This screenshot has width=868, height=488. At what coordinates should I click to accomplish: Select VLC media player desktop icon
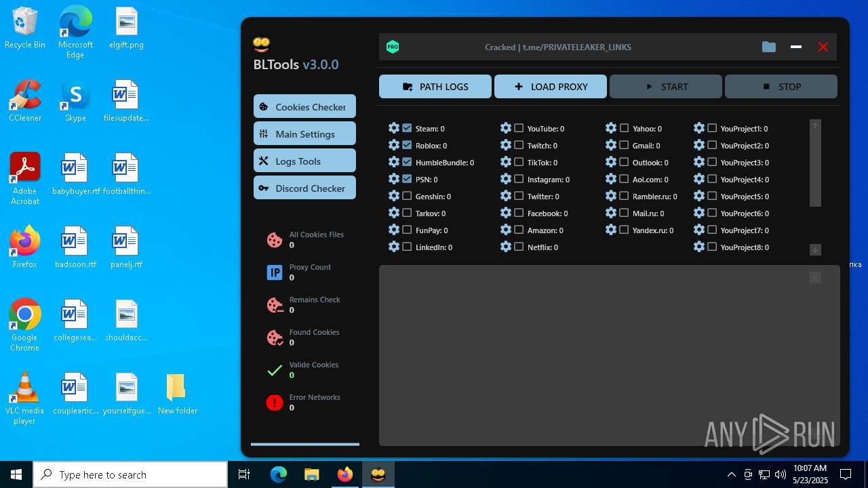(25, 399)
